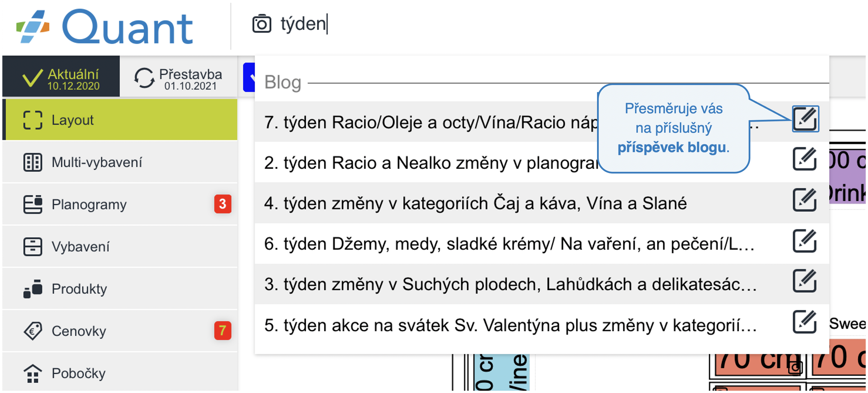
Task: Switch to the Přestavba 01.10.2021 tab
Action: point(178,77)
